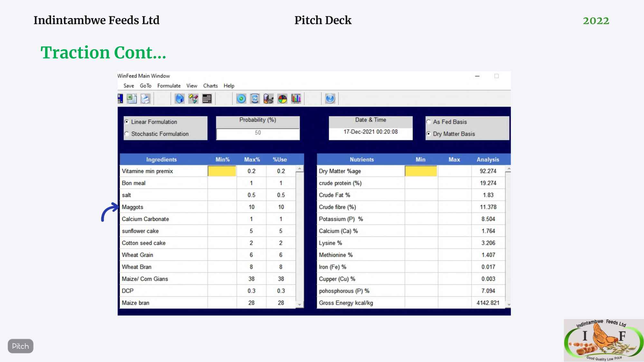Select Linear Formulation radio button

coord(127,122)
